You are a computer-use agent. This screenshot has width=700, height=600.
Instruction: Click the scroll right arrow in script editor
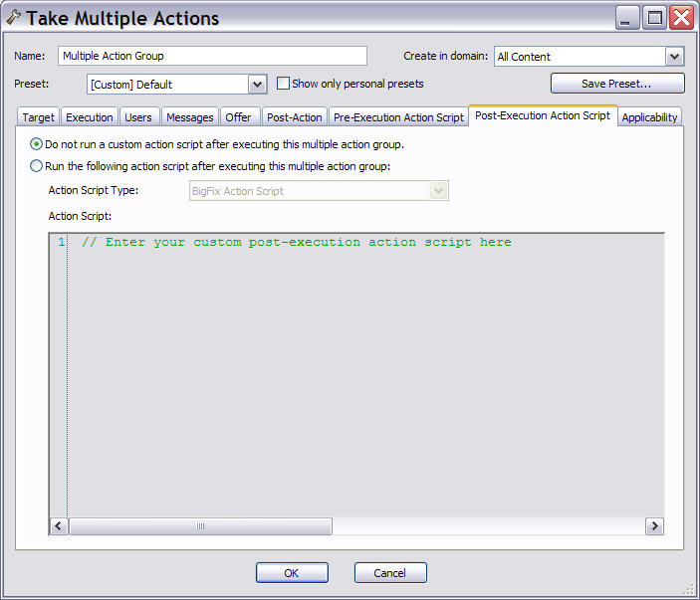(x=654, y=526)
